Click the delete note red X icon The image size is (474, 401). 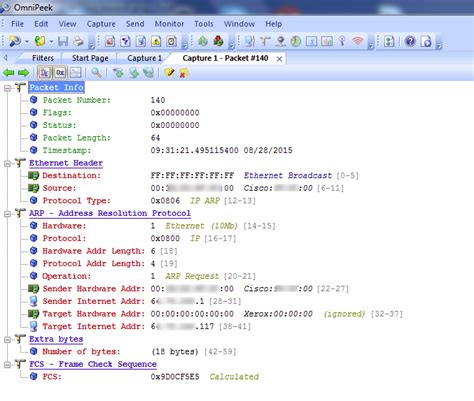pyautogui.click(x=184, y=73)
